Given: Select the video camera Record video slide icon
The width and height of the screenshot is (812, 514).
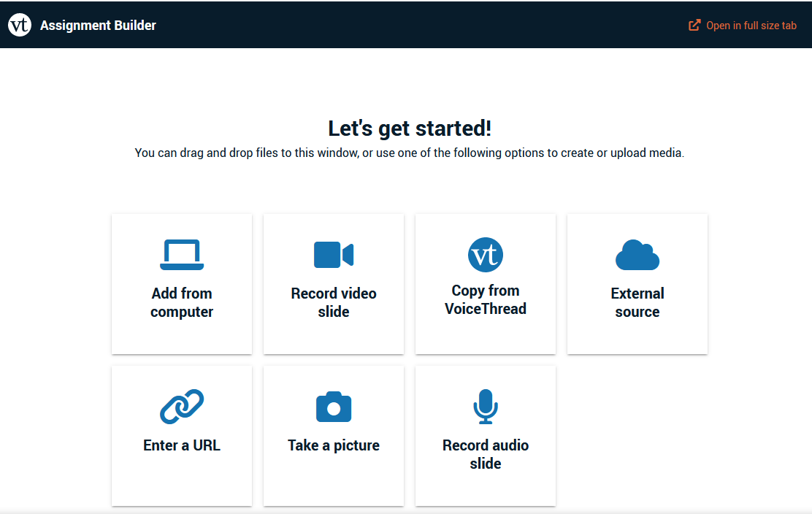Looking at the screenshot, I should click(334, 255).
